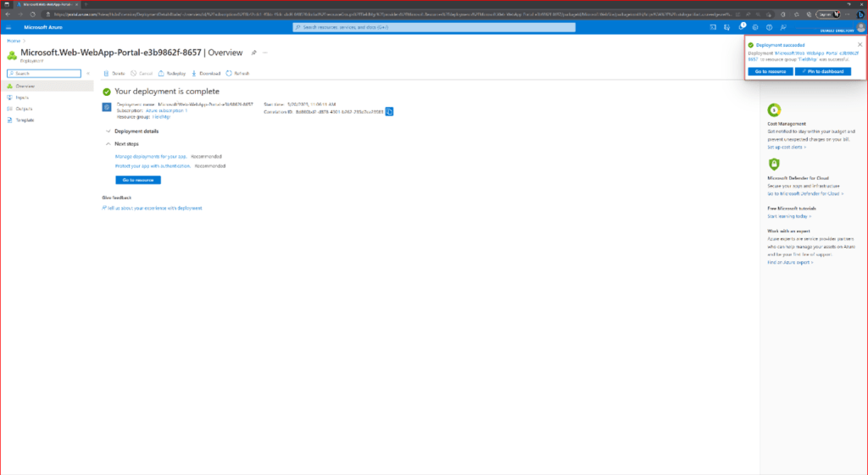Click the deployment resource icon beside title
Viewport: 868px width, 475px height.
(12, 55)
